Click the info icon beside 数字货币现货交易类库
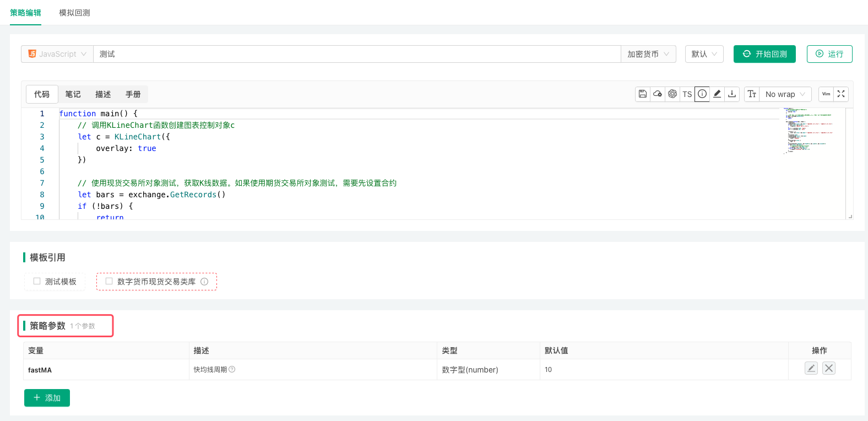Viewport: 868px width, 421px height. (204, 282)
